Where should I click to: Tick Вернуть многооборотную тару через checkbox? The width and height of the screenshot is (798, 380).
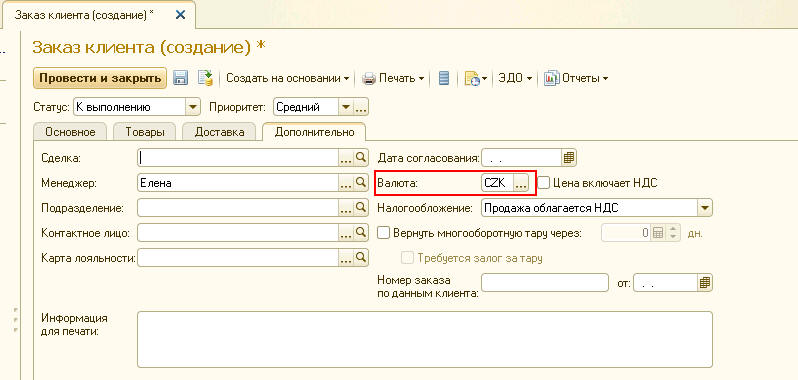383,233
